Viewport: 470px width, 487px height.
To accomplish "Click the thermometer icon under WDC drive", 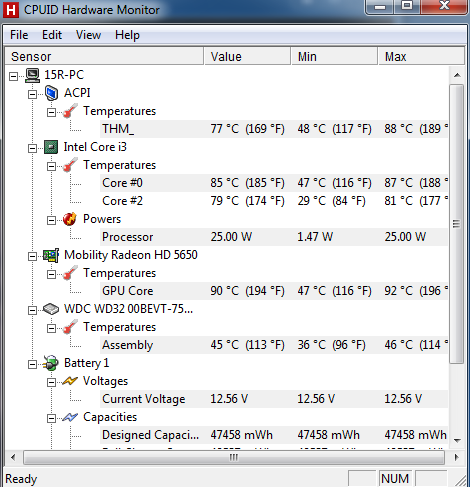I will (x=70, y=327).
